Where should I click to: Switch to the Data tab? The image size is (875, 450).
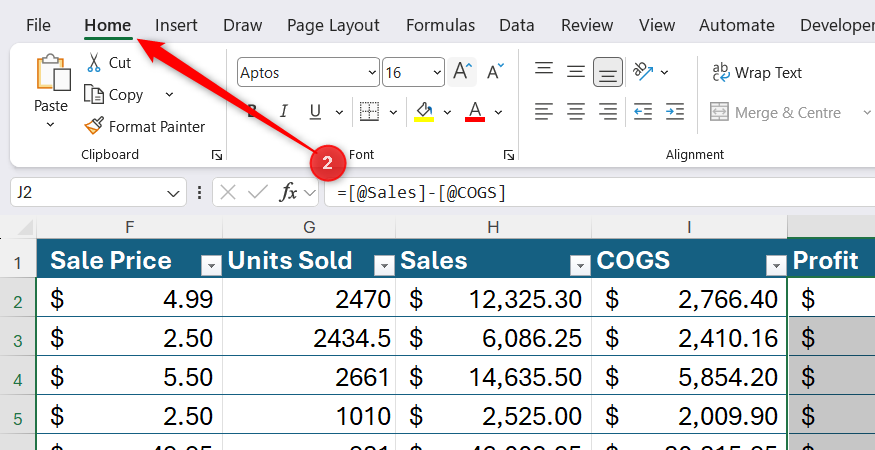coord(517,25)
